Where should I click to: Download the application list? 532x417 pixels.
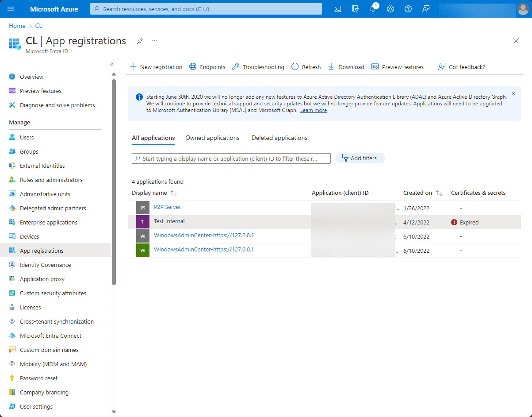[x=346, y=67]
